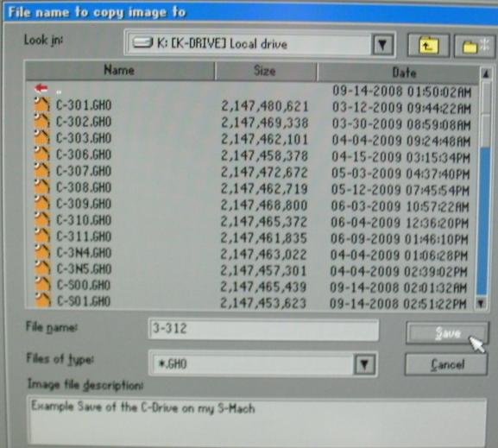Select the C-306.GHO file icon

42,154
